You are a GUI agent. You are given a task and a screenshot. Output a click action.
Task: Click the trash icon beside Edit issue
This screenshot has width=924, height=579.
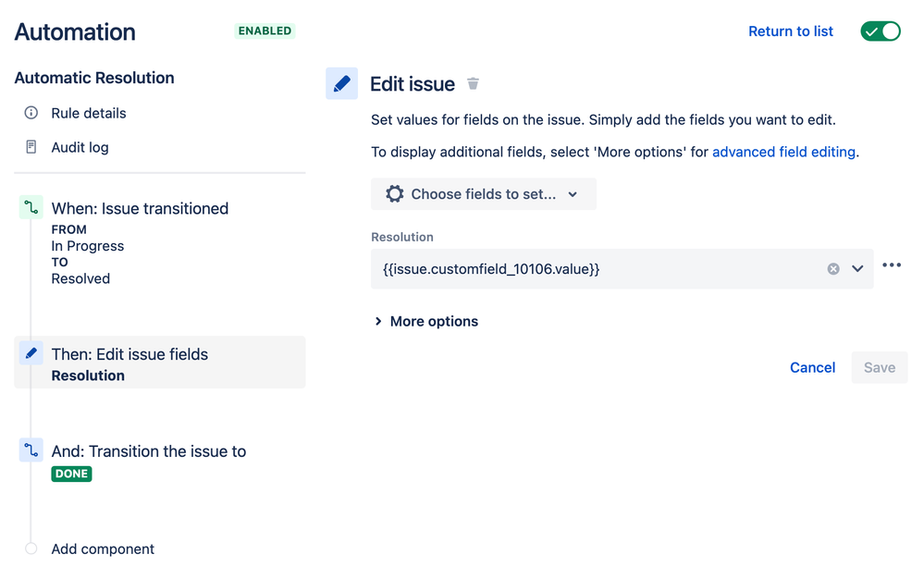tap(473, 84)
